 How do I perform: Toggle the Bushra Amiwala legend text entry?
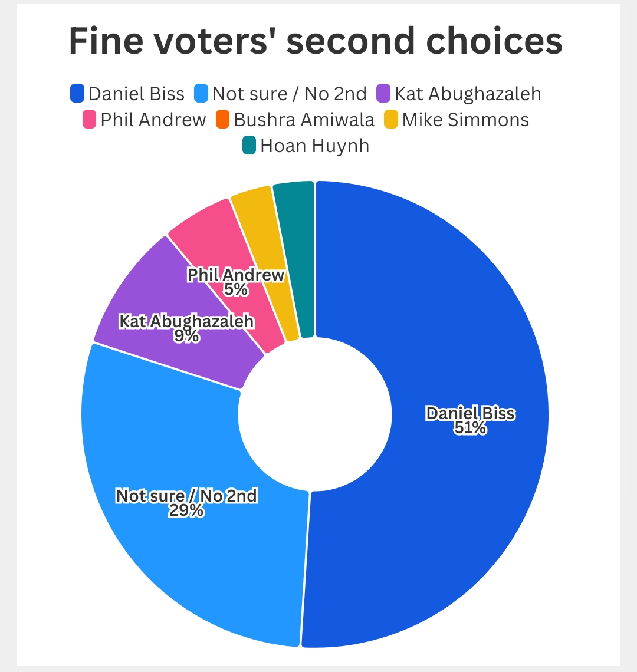coord(304,120)
